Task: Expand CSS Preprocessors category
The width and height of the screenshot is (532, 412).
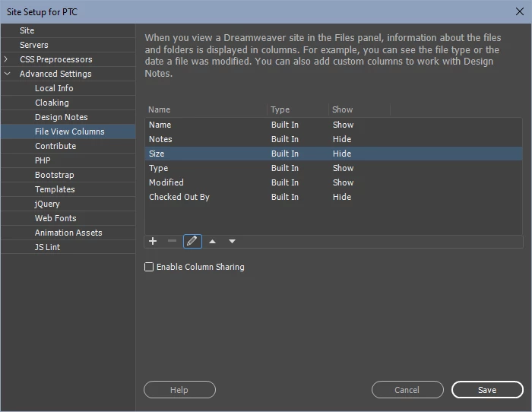Action: pyautogui.click(x=6, y=59)
